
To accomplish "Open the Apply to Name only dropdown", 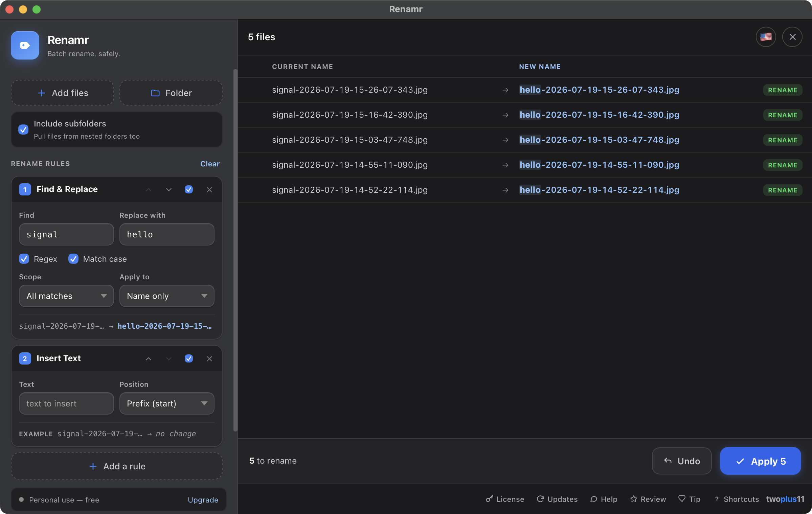I will pos(167,296).
